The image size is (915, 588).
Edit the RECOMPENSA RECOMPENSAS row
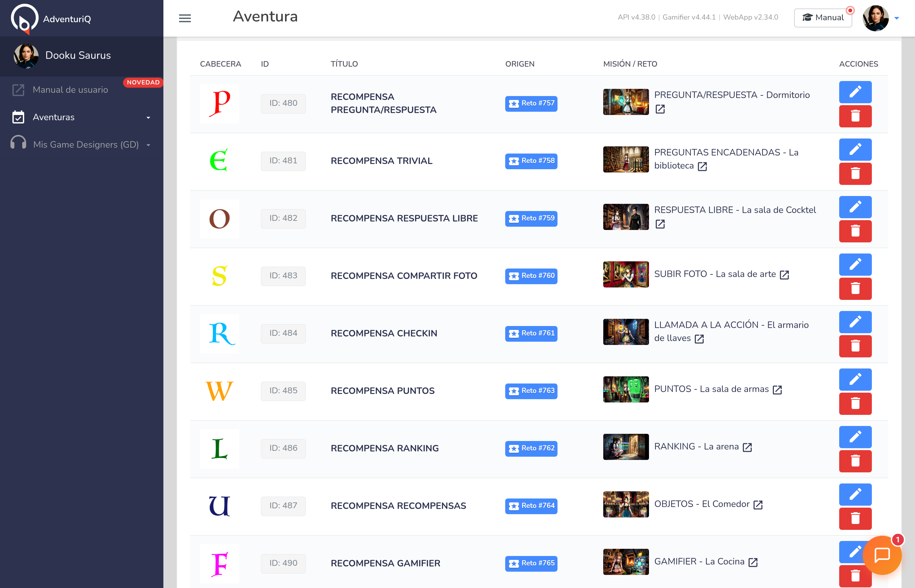(x=855, y=495)
